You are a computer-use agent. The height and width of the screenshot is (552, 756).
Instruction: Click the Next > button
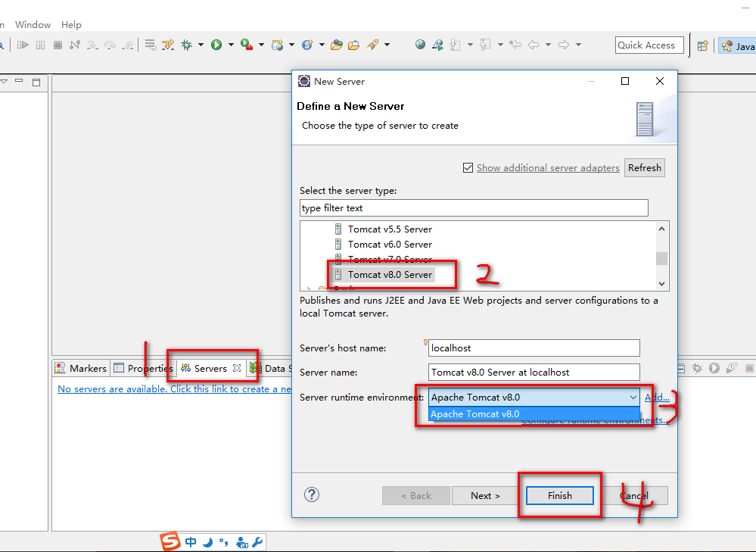[486, 495]
